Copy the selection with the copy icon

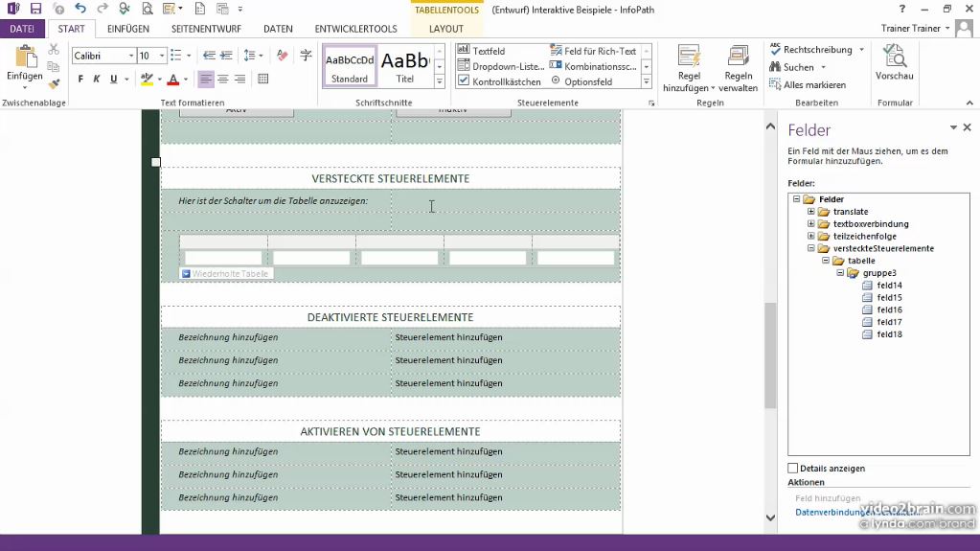click(54, 66)
